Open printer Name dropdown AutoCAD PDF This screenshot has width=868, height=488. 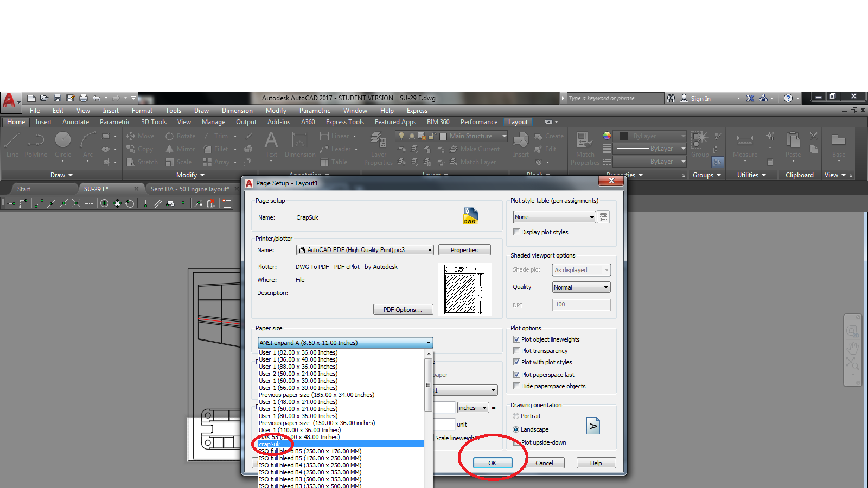(x=365, y=250)
